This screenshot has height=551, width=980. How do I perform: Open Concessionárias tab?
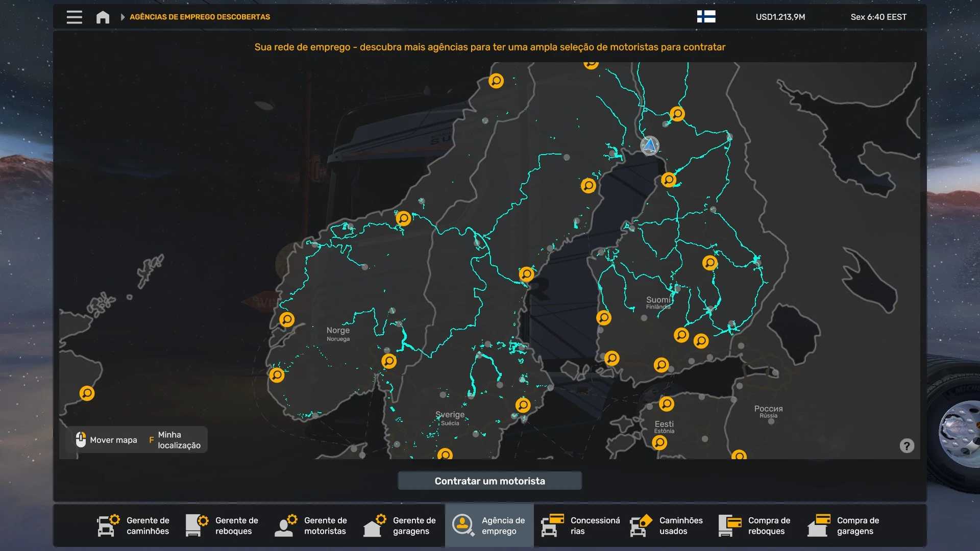click(x=580, y=525)
